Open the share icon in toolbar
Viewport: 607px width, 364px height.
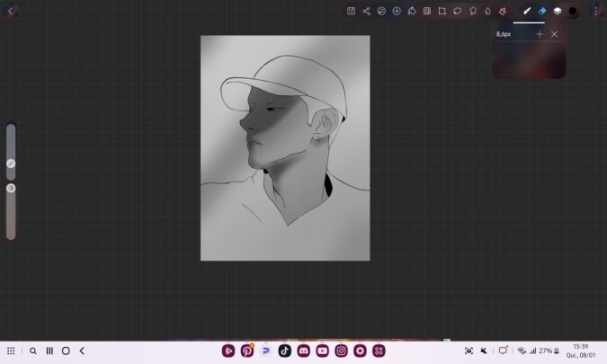tap(366, 11)
